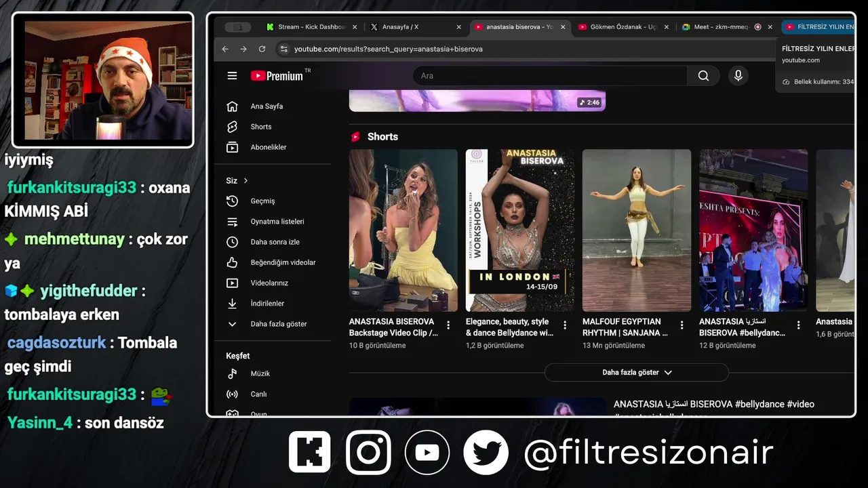
Task: Click the YouTube Ara search field
Action: [550, 76]
